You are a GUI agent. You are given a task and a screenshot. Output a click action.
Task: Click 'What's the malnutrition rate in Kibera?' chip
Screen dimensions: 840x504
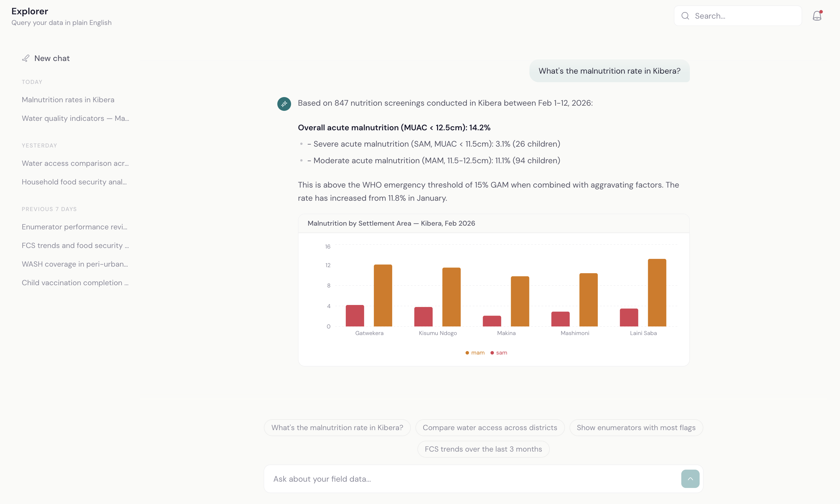coord(337,427)
